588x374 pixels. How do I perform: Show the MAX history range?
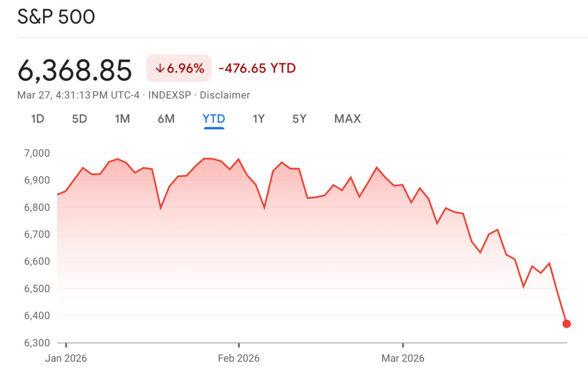tap(347, 119)
